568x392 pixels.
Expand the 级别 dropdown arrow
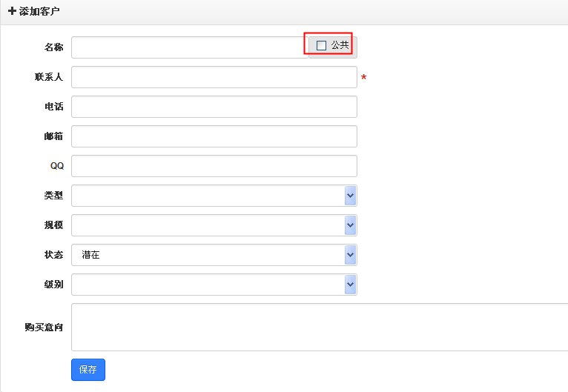(x=350, y=285)
